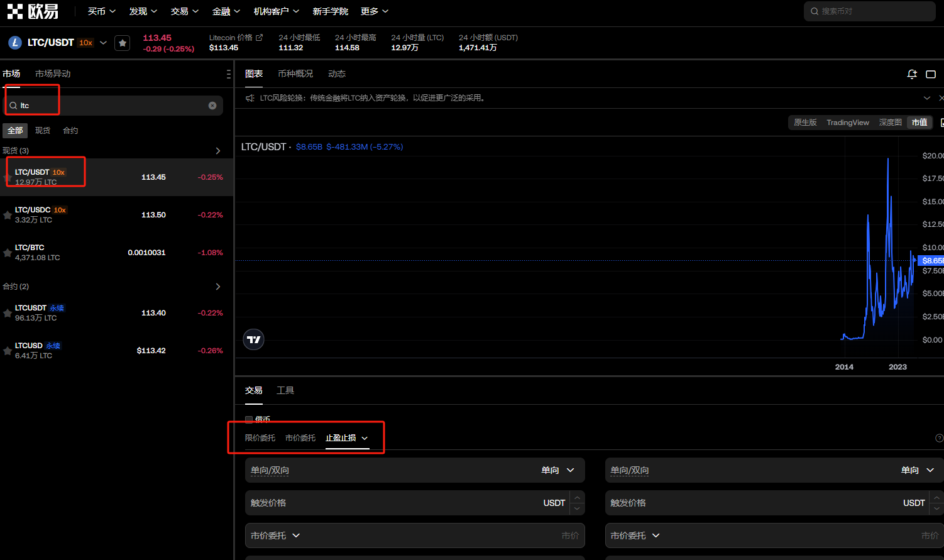Screen dimensions: 944x560
Task: Select the LTCUSD 永续 row showing $113.42
Action: click(x=116, y=351)
